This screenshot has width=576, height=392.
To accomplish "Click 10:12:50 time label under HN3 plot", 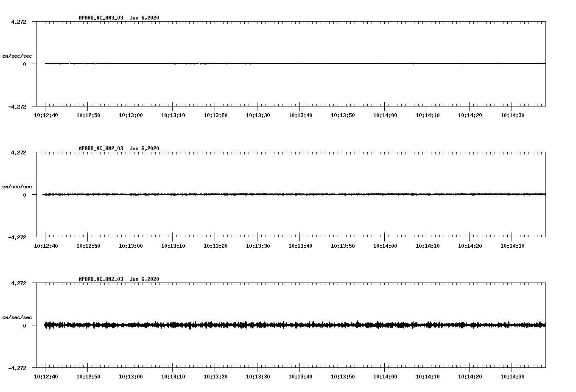I will coord(88,115).
